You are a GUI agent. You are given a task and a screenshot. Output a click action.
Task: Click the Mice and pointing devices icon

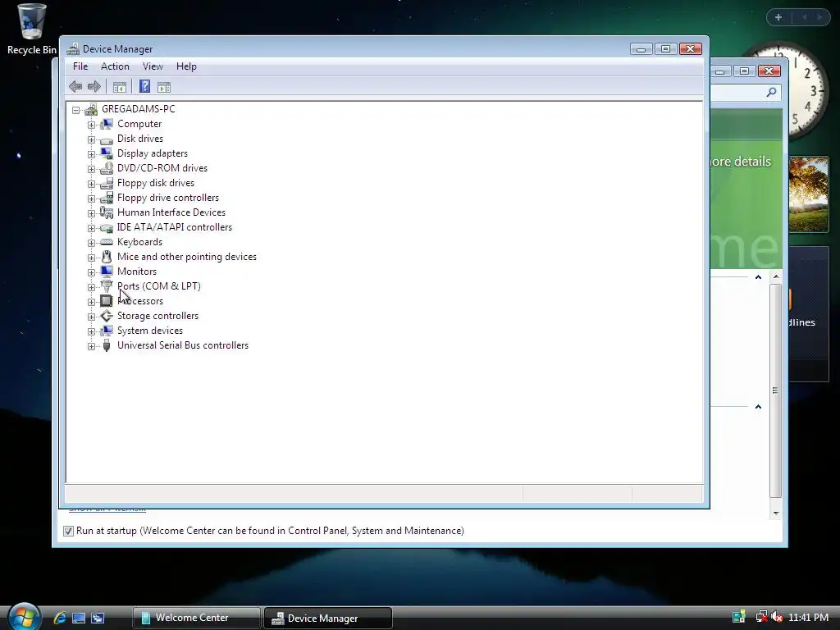click(107, 257)
